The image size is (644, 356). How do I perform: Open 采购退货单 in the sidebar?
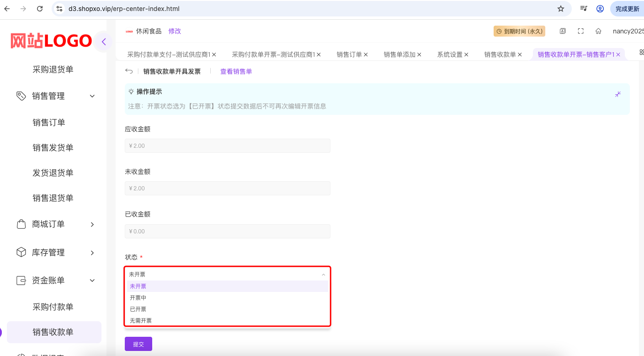point(53,70)
